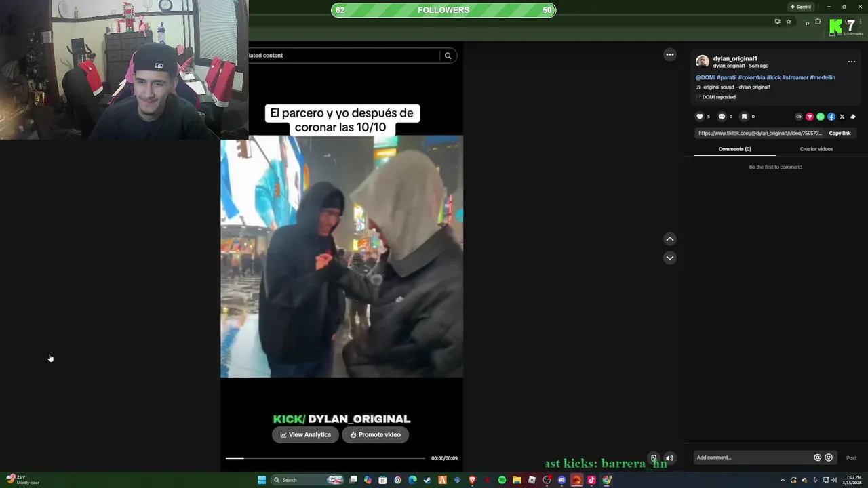868x488 pixels.
Task: Open the Chrome three-dot menu
Action: [x=861, y=22]
